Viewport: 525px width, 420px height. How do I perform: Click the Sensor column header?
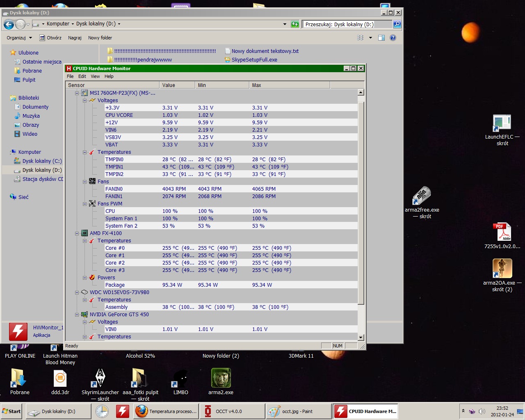coord(112,85)
